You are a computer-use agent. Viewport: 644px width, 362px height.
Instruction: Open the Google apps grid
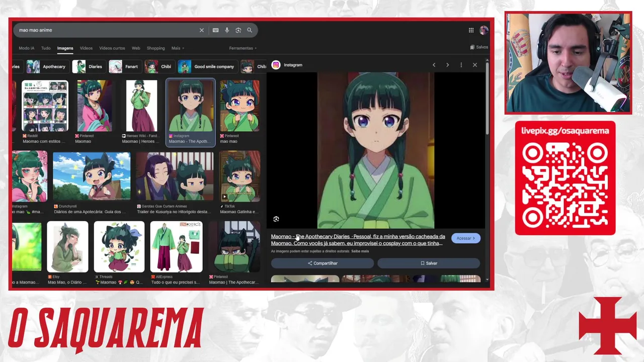pyautogui.click(x=471, y=30)
